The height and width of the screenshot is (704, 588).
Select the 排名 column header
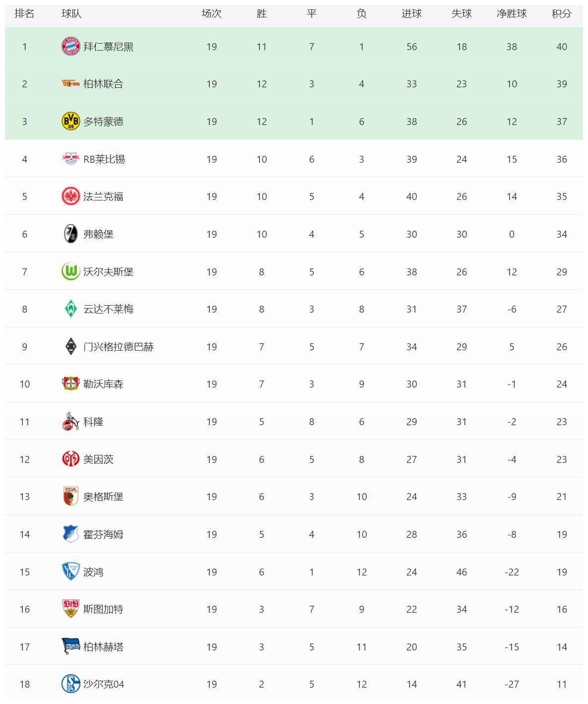(x=24, y=13)
